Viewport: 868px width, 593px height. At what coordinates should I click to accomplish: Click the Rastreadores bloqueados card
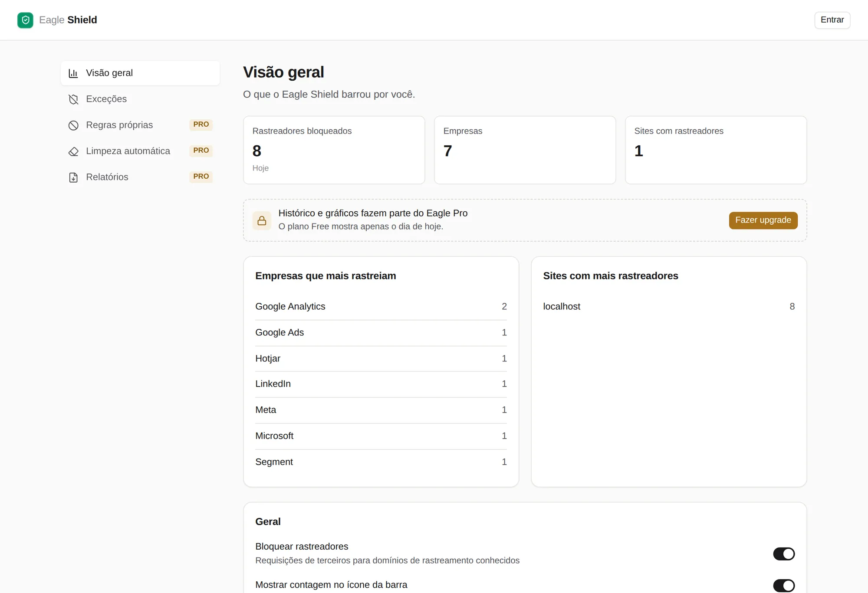click(334, 150)
